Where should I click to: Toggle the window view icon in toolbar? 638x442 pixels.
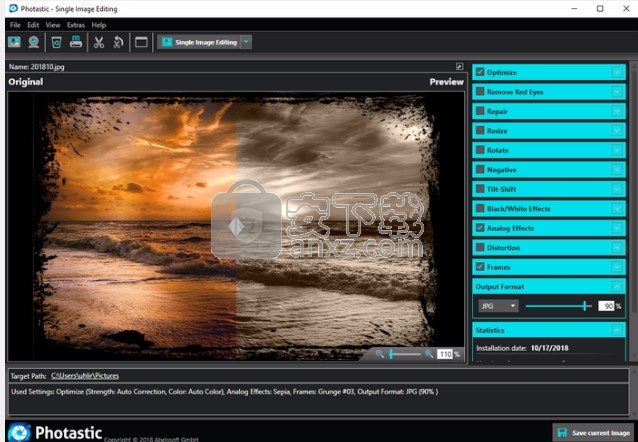click(141, 42)
